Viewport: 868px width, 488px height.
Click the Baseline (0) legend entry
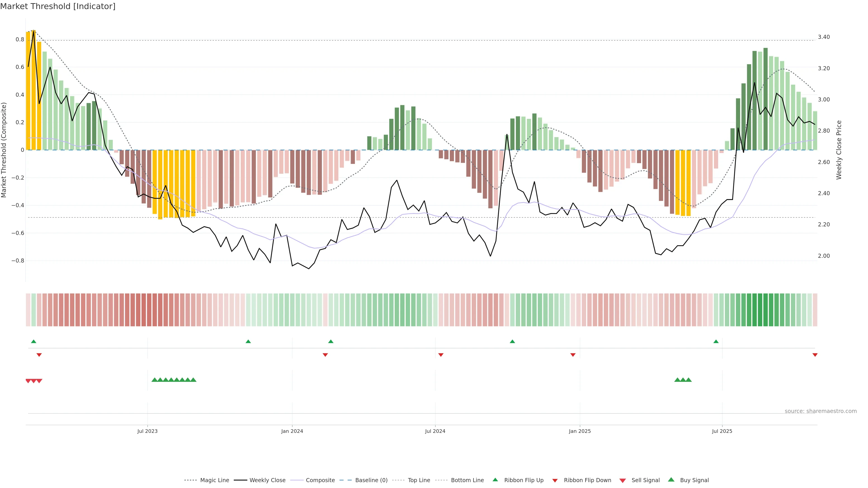point(371,480)
